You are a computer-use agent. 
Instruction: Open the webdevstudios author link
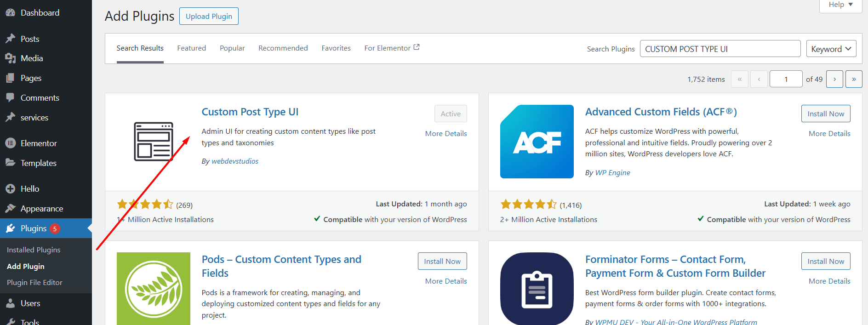(x=235, y=161)
